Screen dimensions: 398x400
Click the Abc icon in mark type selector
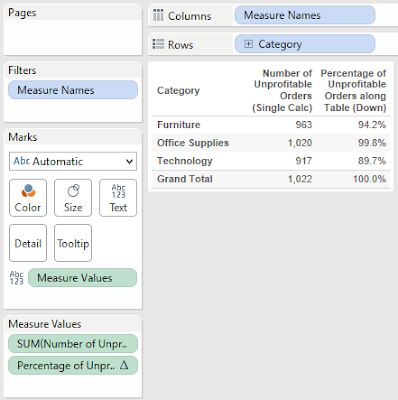(x=22, y=161)
